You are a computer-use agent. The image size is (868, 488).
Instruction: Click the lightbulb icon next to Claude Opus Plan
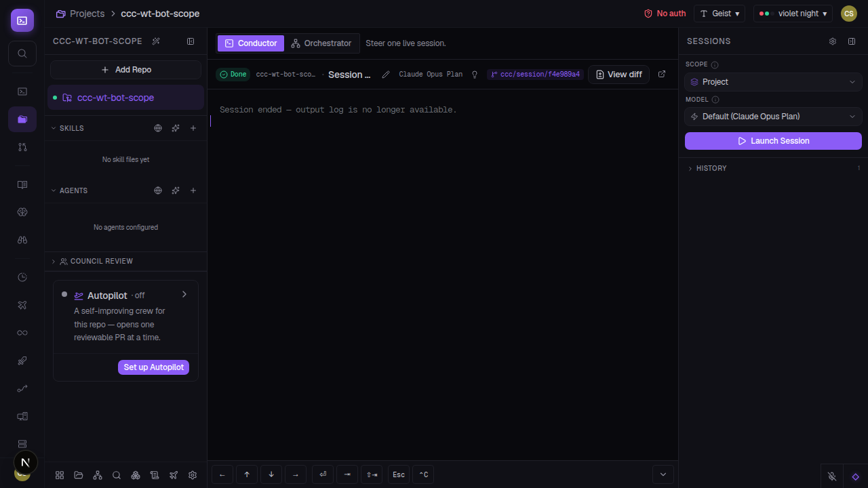475,75
